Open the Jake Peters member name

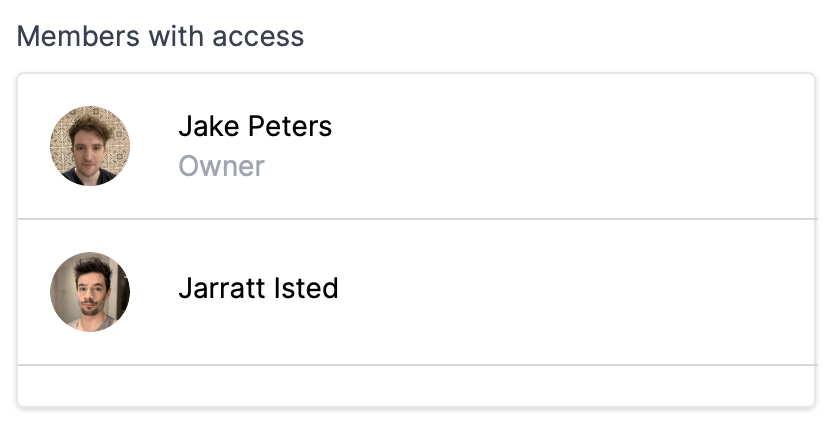coord(255,126)
